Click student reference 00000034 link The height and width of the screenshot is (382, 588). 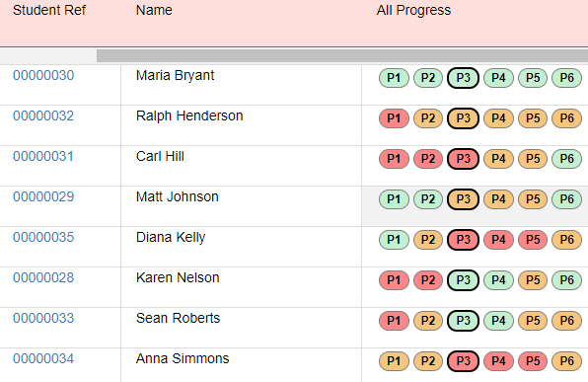[x=43, y=359]
